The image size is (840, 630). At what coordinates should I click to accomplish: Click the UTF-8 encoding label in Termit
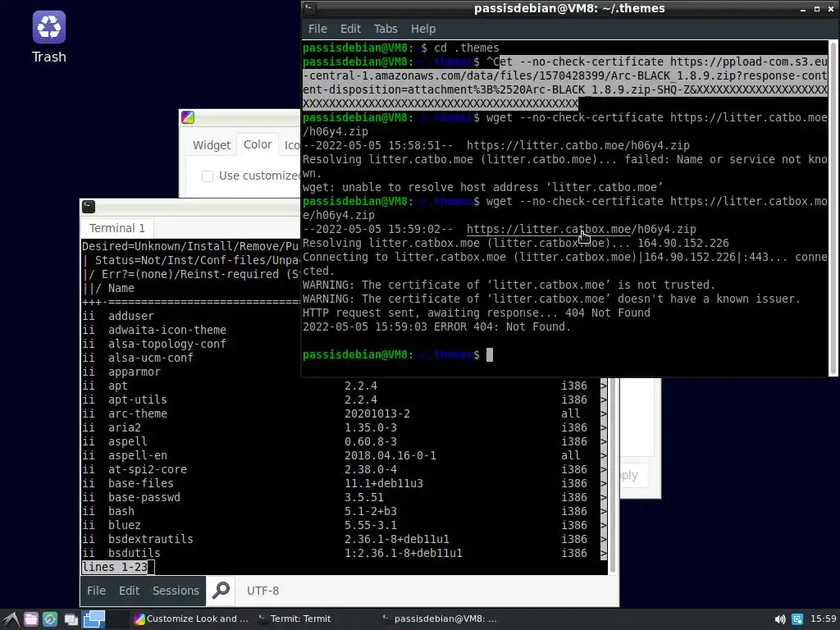[x=262, y=591]
